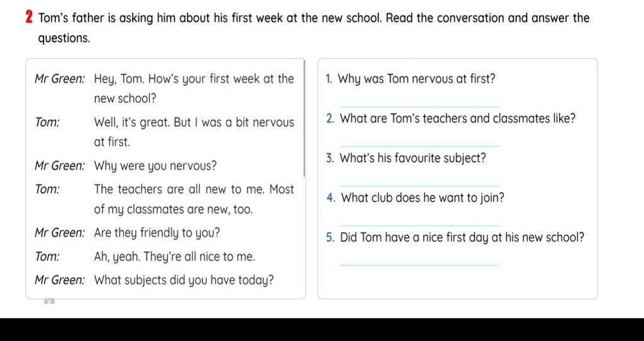Click 'What subjects did you have today?' line
Screen dimensions: 644x341
click(x=184, y=281)
